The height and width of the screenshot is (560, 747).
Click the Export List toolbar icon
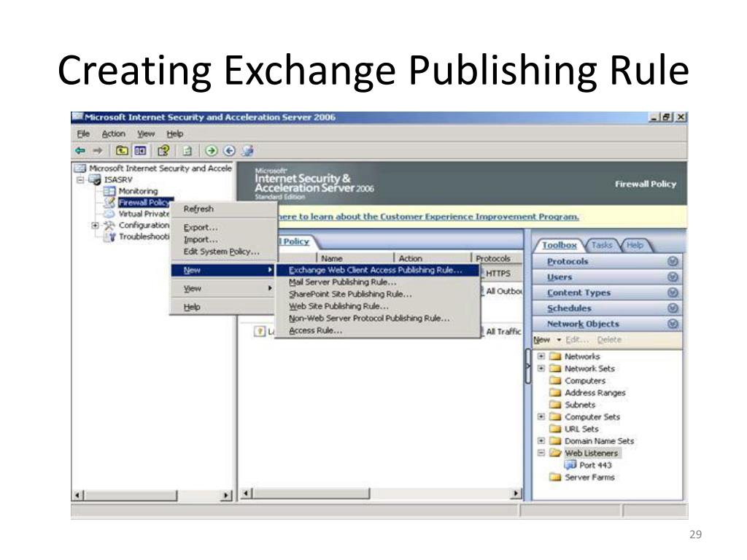pyautogui.click(x=187, y=151)
